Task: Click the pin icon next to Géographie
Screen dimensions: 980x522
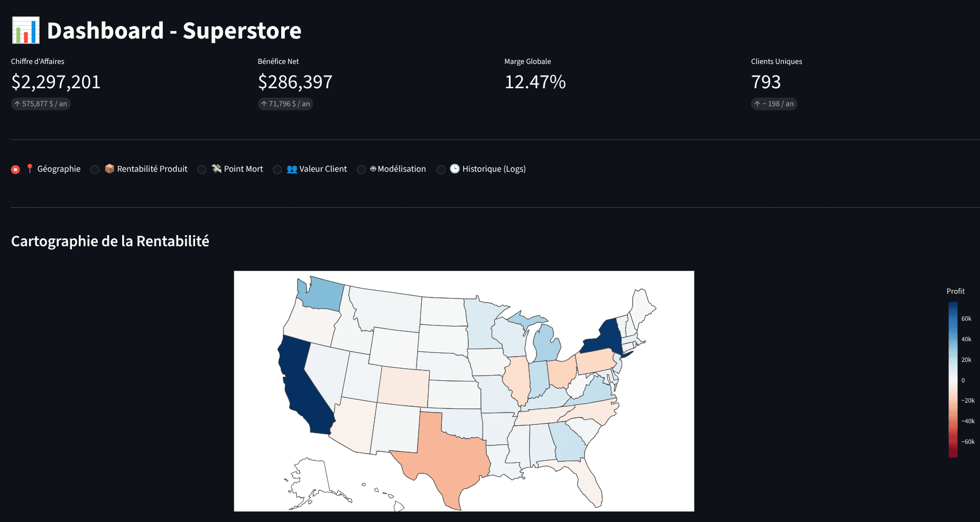Action: (30, 169)
